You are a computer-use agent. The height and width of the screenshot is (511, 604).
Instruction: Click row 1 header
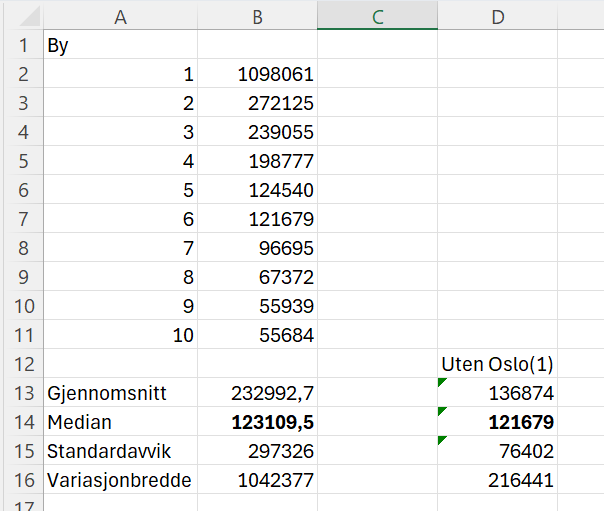tap(21, 45)
